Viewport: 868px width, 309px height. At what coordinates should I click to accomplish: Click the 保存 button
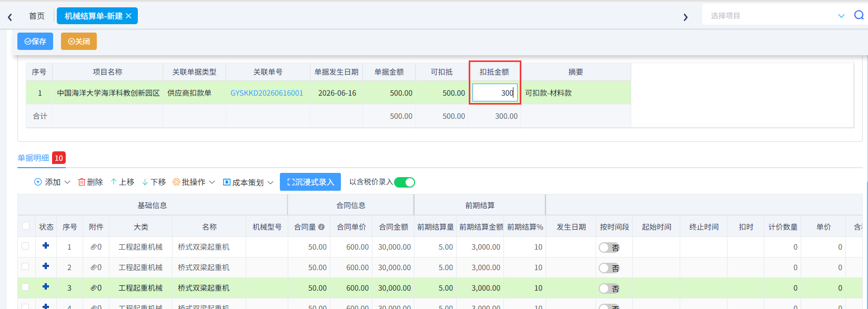click(x=35, y=42)
